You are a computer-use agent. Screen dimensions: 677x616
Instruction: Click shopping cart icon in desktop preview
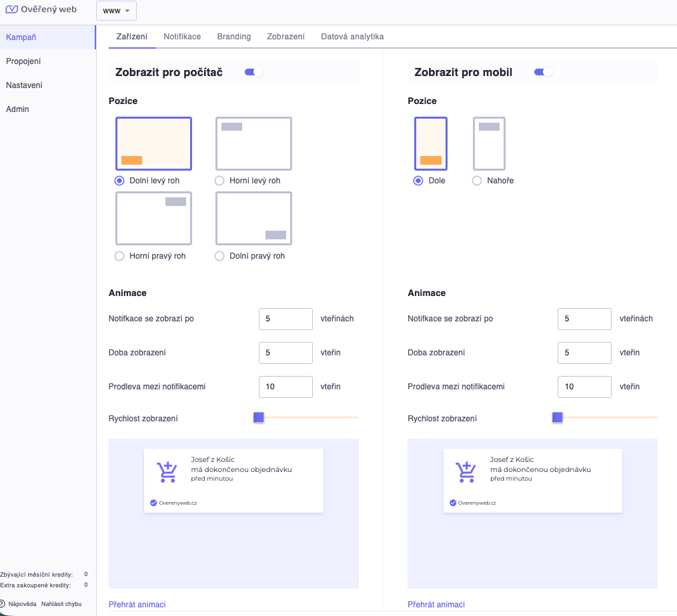pyautogui.click(x=167, y=472)
